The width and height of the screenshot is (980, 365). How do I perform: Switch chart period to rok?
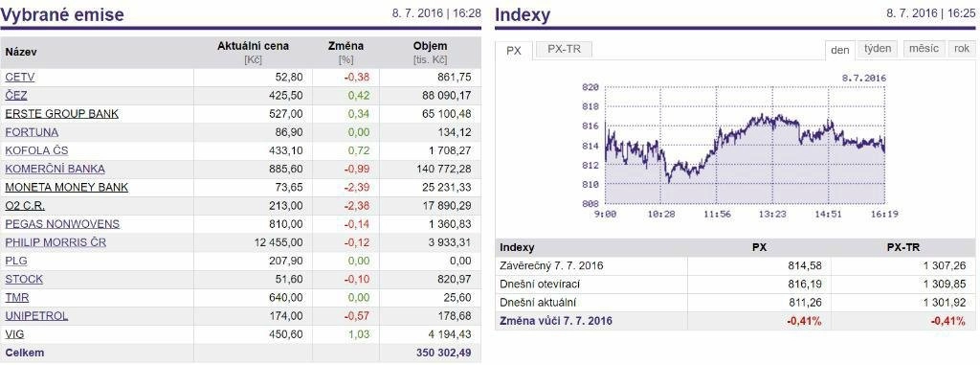(962, 49)
